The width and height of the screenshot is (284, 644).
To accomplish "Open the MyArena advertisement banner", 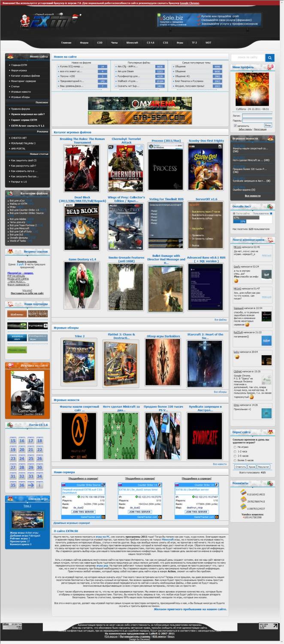I will point(140,103).
